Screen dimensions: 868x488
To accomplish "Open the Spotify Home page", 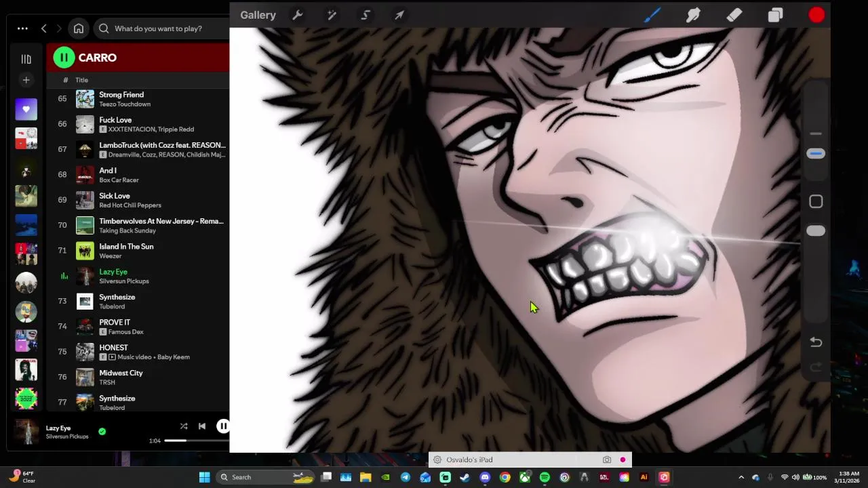I will (x=79, y=28).
